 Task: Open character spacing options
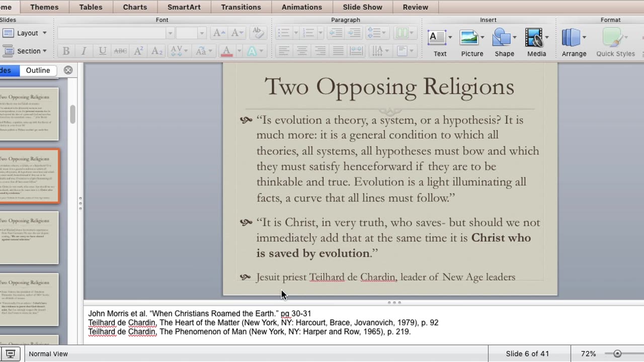click(x=179, y=51)
